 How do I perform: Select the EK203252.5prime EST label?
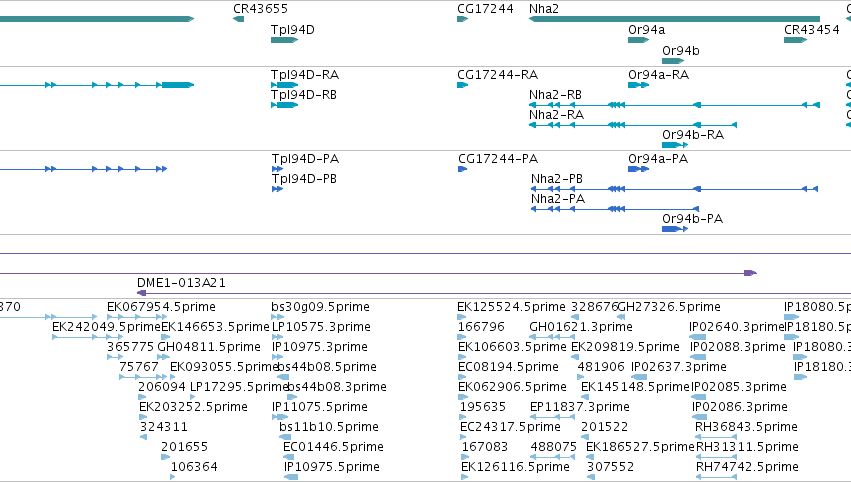193,407
